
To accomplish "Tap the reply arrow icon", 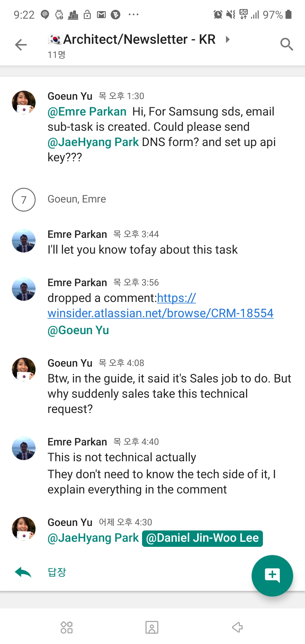I will 23,573.
